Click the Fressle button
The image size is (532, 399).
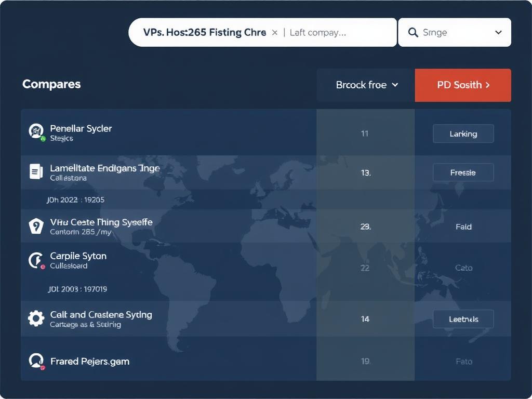pos(463,172)
